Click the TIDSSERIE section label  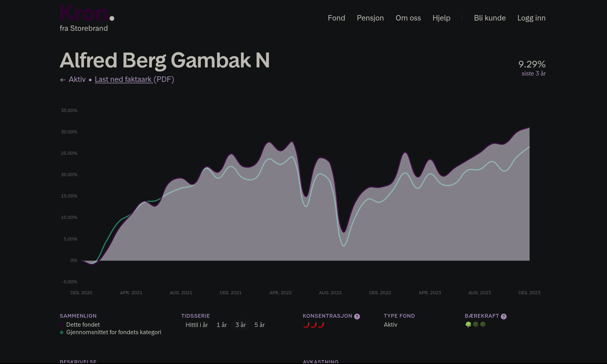coord(195,316)
